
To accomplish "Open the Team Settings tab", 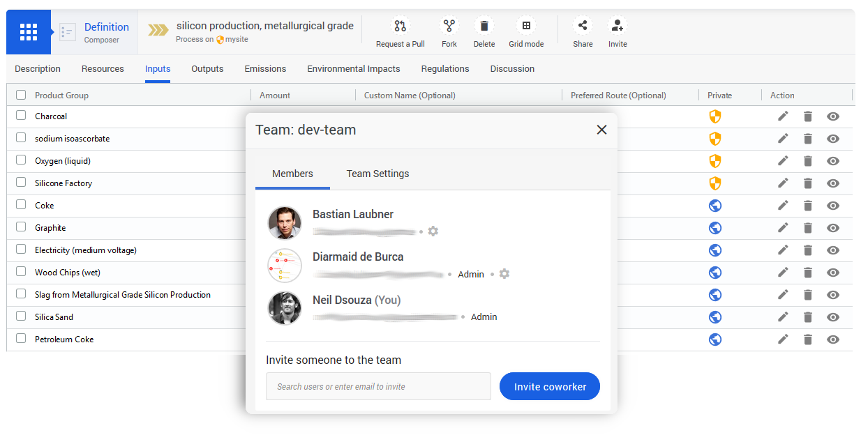I will [377, 174].
